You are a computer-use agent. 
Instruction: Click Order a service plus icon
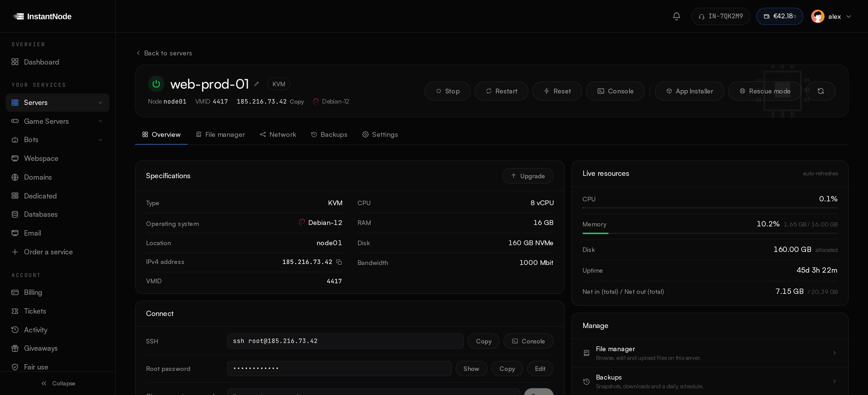[x=15, y=252]
